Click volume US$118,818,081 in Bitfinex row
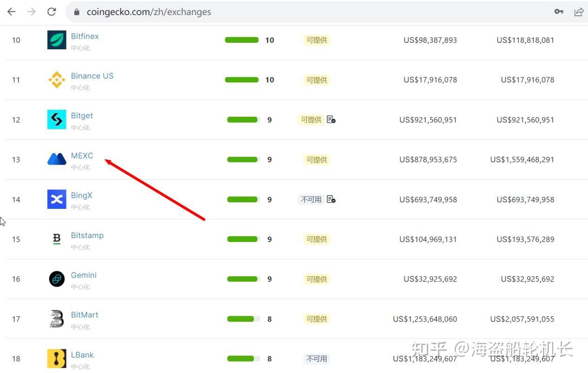Screen dimensions: 588x373 pyautogui.click(x=525, y=40)
